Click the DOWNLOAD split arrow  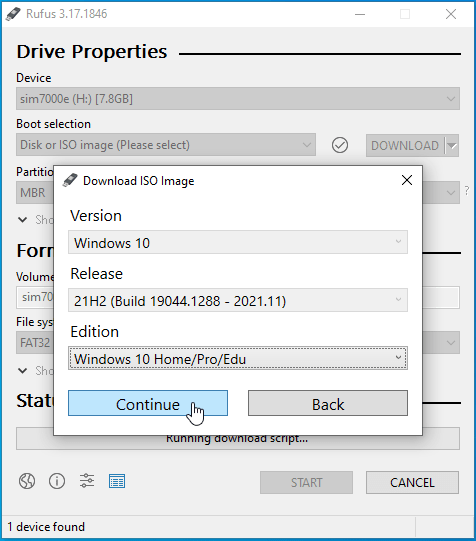point(452,146)
